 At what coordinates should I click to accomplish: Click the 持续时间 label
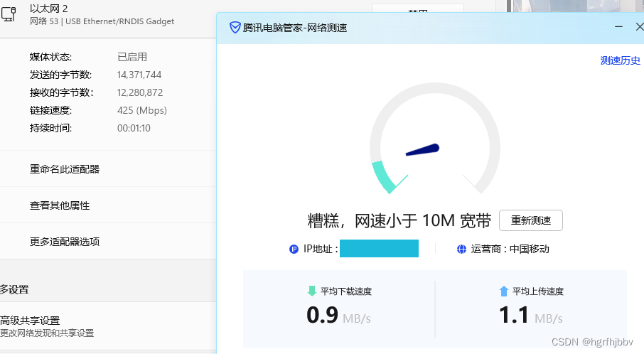(50, 128)
